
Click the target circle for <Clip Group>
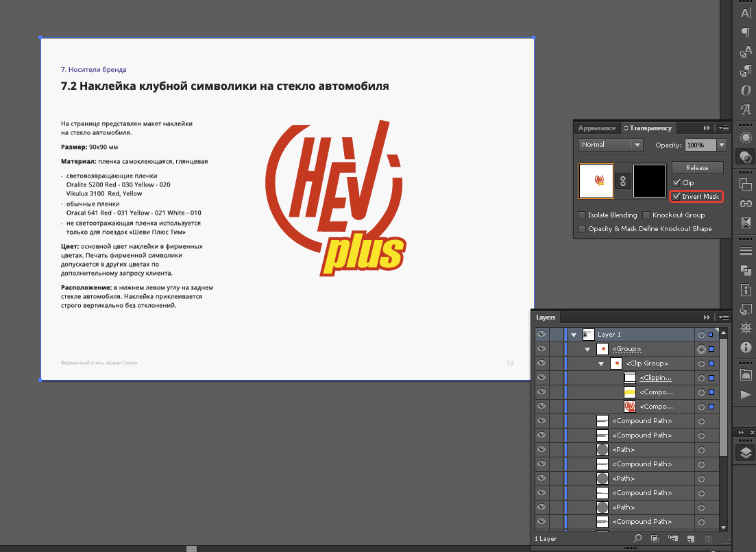(x=702, y=363)
